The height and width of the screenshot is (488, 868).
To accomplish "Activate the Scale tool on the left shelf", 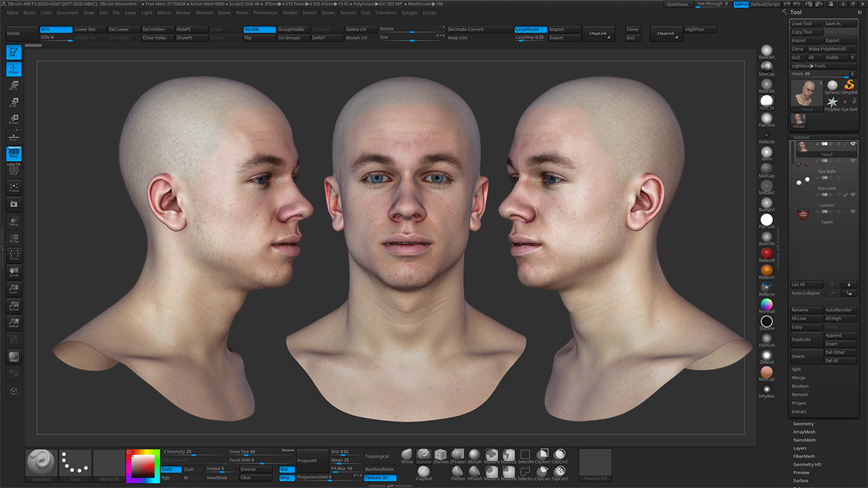I will [x=13, y=100].
